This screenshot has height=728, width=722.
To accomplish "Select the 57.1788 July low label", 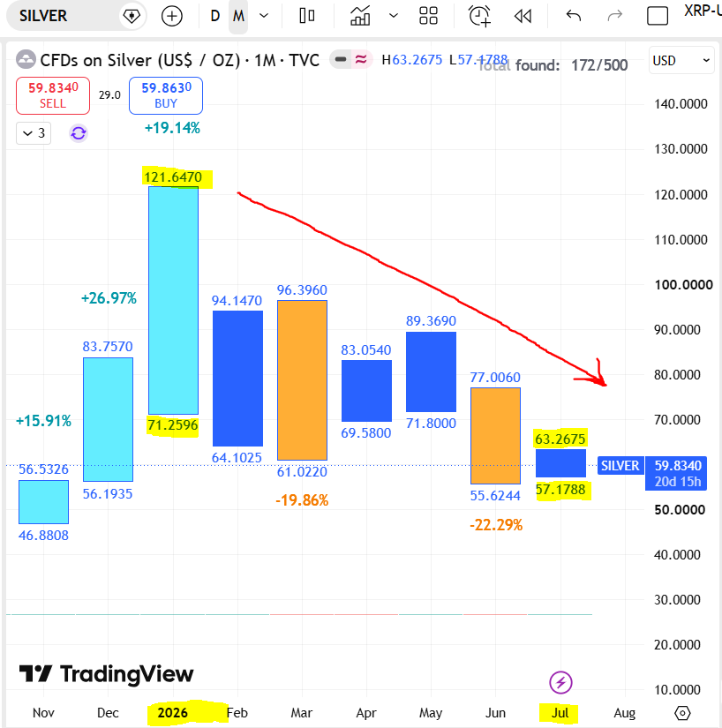I will click(x=560, y=490).
